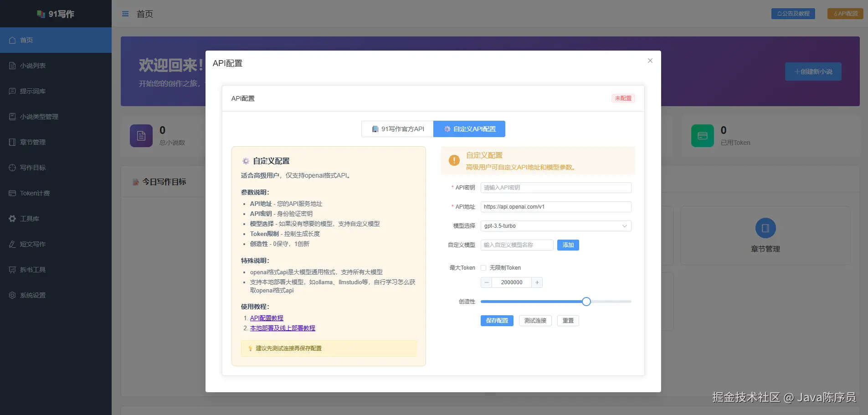The height and width of the screenshot is (415, 868).
Task: Increase max token with plus stepper
Action: point(537,282)
